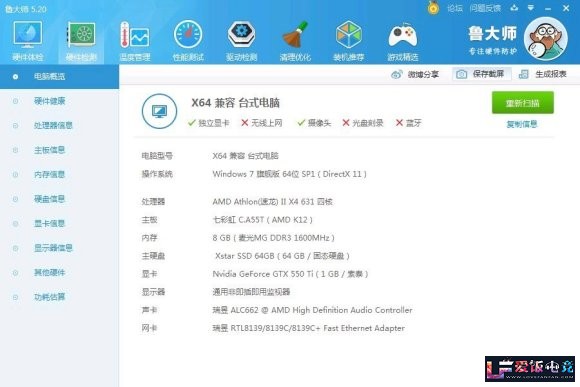Click the 光盘刻录 feature indicator
The image size is (580, 387).
click(362, 123)
